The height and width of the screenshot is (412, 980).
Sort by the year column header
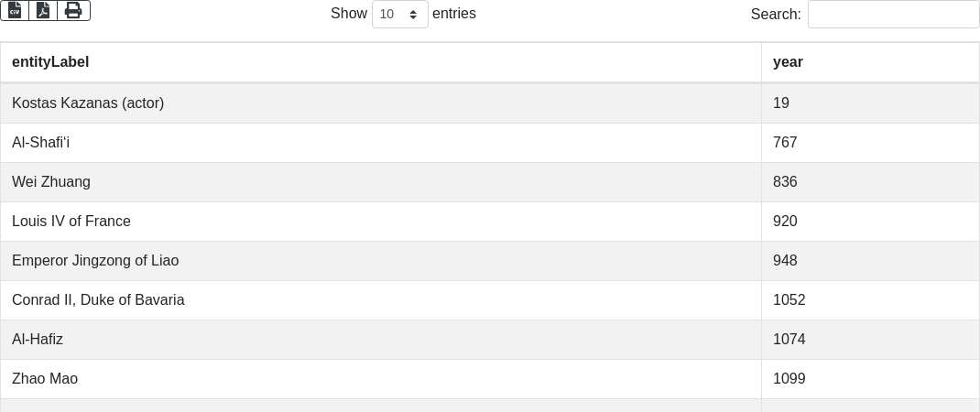click(788, 62)
